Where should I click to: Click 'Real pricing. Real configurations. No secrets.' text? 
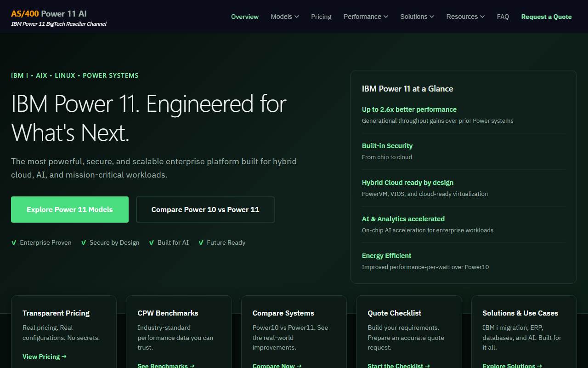click(x=61, y=333)
